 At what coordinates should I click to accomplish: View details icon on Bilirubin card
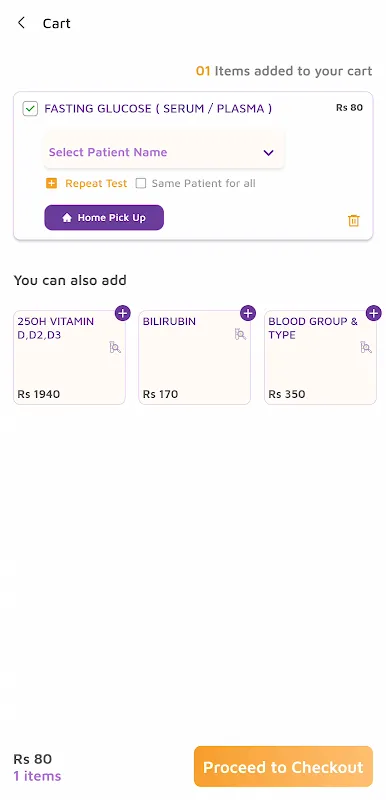tap(240, 334)
